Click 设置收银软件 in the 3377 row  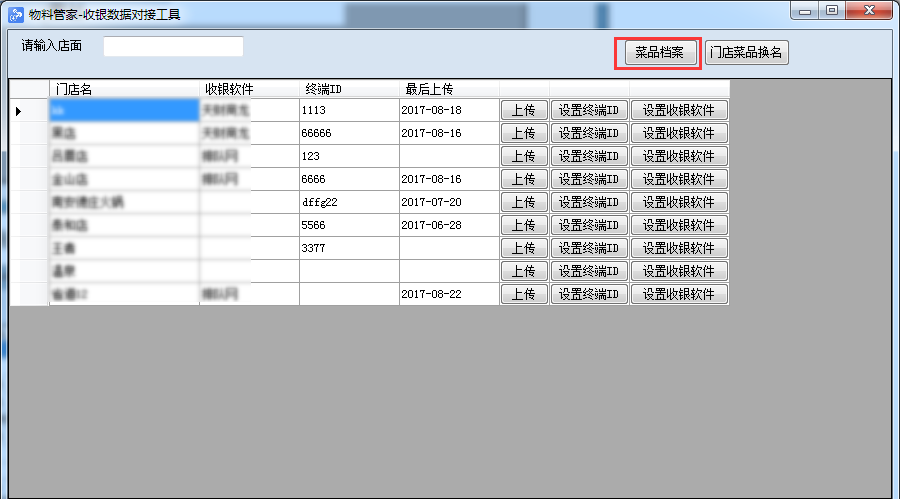tap(679, 248)
